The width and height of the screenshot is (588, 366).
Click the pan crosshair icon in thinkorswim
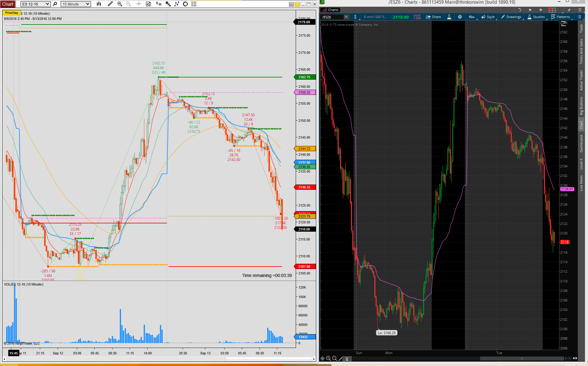coord(322,359)
